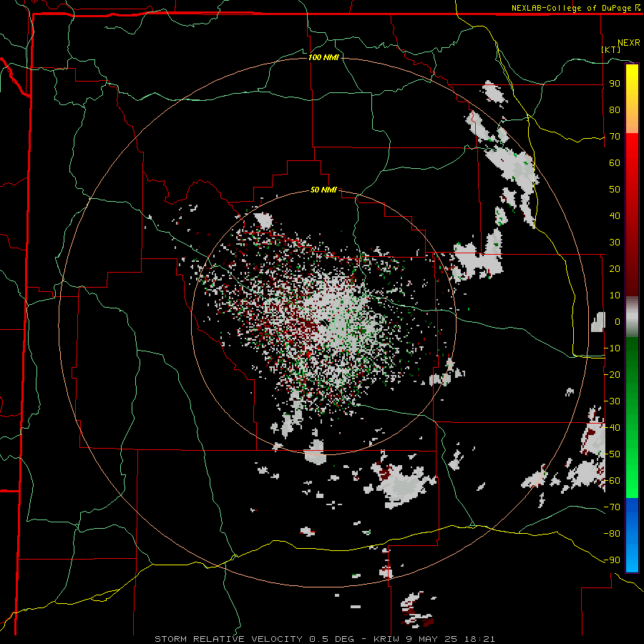Click the 90 value on the velocity scale
Image resolution: width=644 pixels, height=644 pixels.
click(615, 84)
